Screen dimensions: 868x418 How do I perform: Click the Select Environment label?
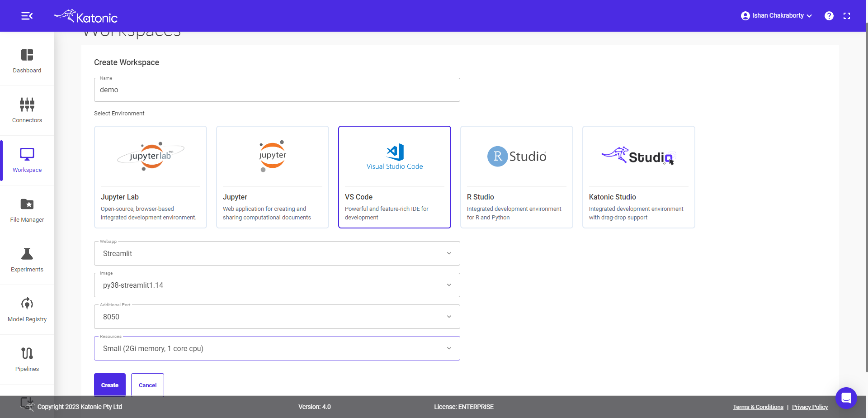point(119,114)
